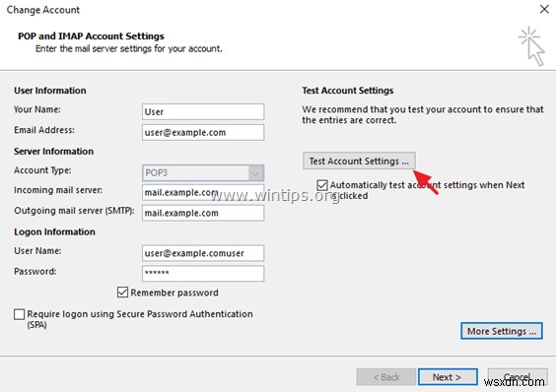556x392 pixels.
Task: Click the Test Account Settings button
Action: (x=359, y=161)
